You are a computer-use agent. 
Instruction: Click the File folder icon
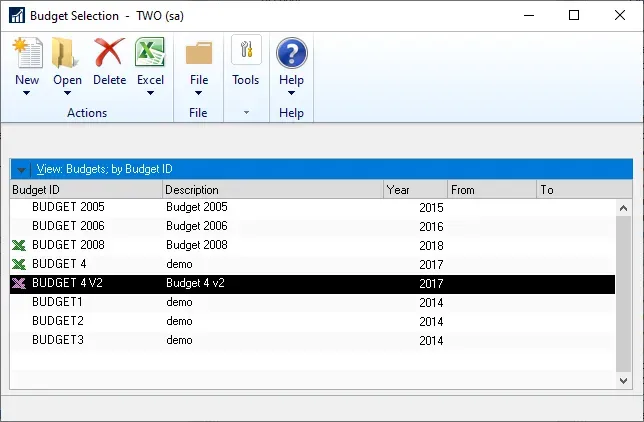[198, 53]
